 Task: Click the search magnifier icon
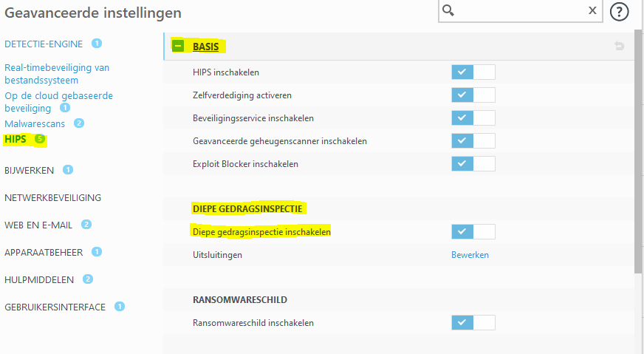click(448, 11)
